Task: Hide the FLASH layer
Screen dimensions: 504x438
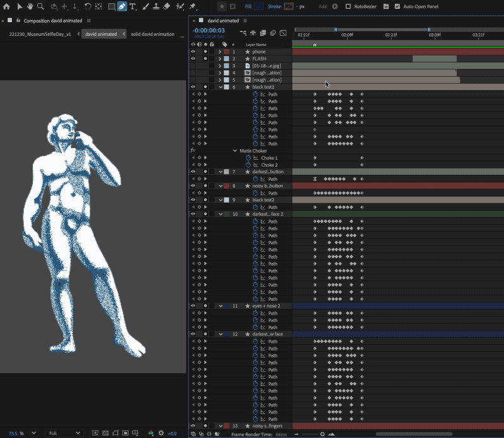Action: (x=193, y=59)
